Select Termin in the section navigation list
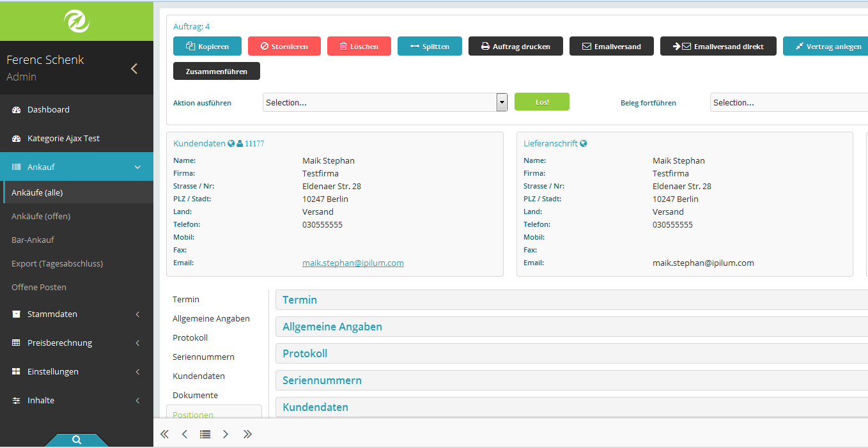Viewport: 868px width, 448px height. pos(186,299)
